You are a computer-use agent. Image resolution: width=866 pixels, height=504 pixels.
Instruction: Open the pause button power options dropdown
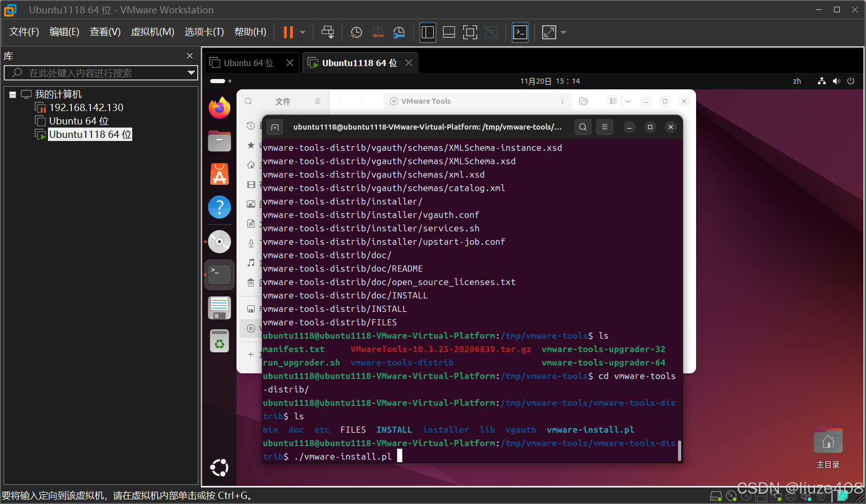[303, 33]
